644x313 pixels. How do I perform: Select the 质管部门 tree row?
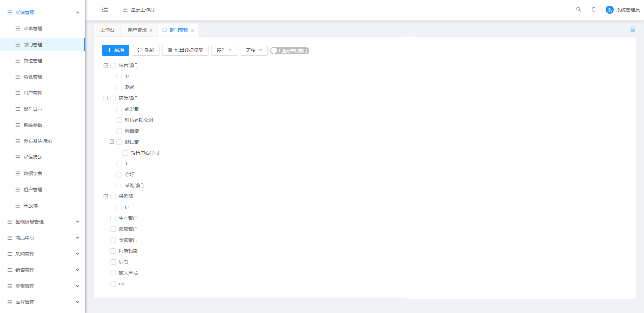pos(128,229)
